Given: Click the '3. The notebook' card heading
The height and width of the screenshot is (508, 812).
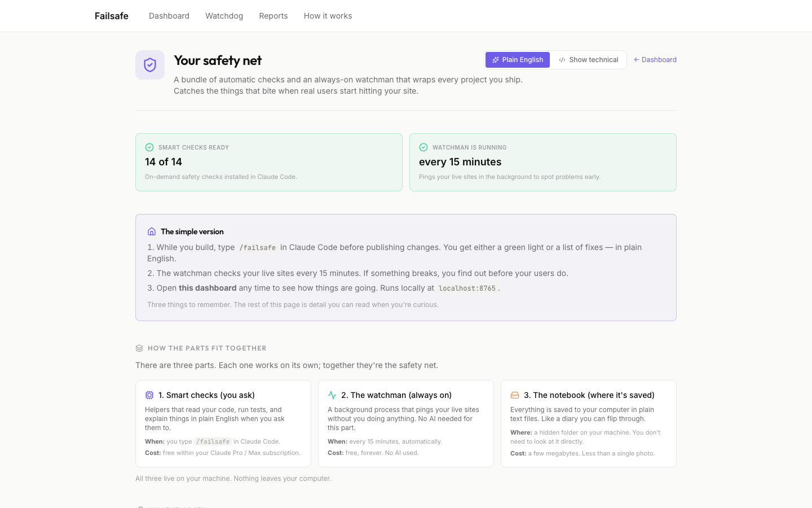Looking at the screenshot, I should coord(589,395).
